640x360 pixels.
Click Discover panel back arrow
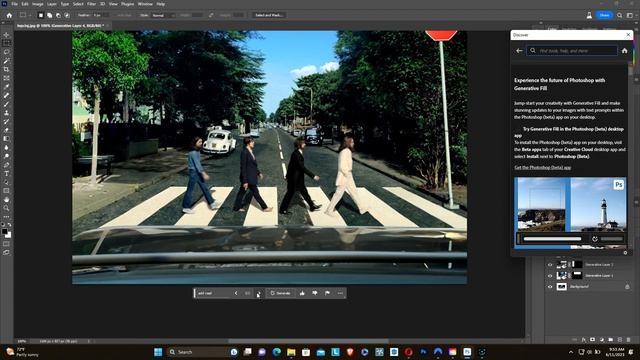click(519, 51)
